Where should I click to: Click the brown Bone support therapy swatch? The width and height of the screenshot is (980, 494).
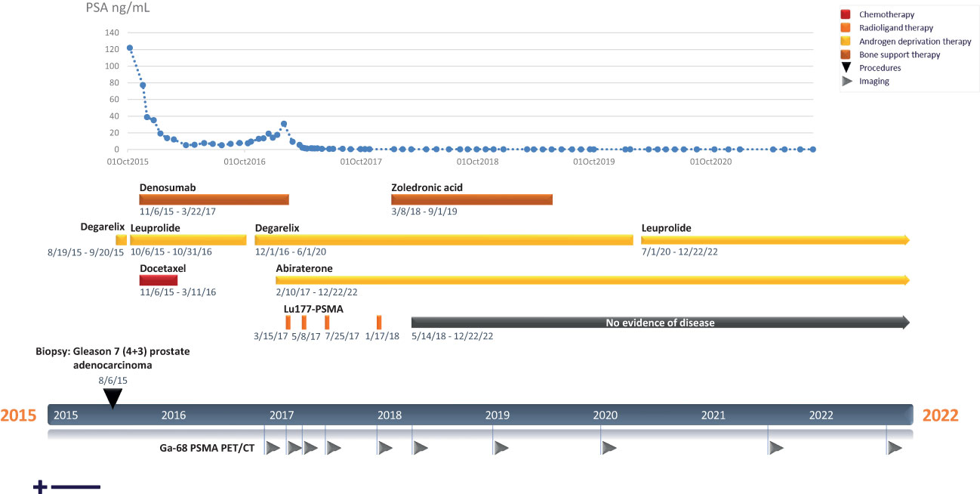tap(846, 54)
